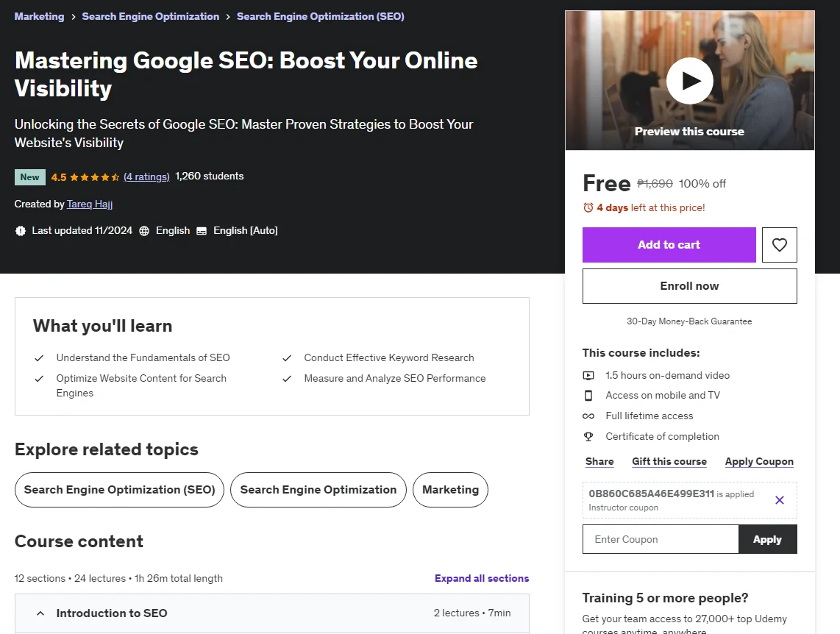
Task: Click the alarm clock icon beside 4 days left
Action: click(x=588, y=207)
